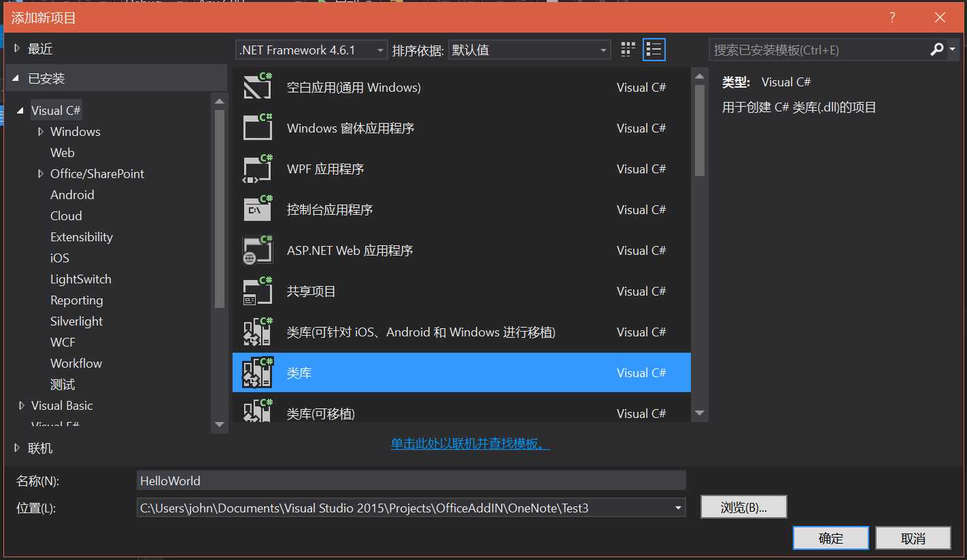Click the 控制台应用程序 template icon

pos(258,209)
